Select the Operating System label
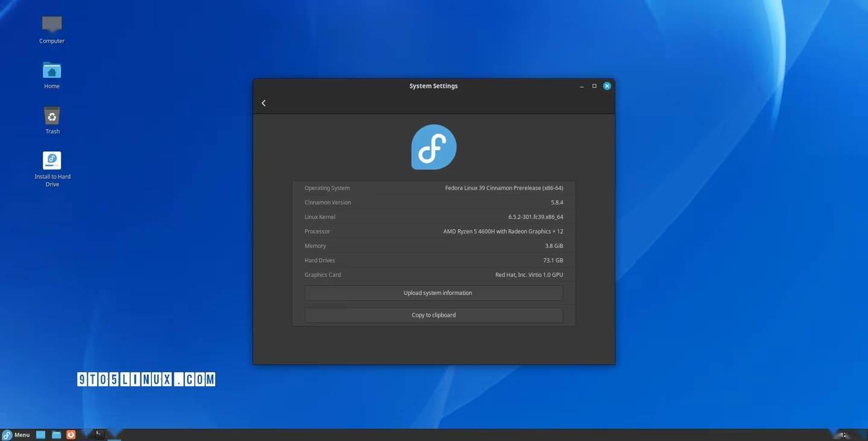The width and height of the screenshot is (868, 441). [327, 188]
